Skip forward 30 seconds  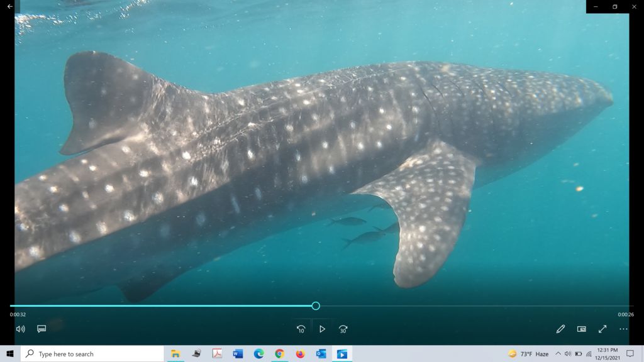coord(343,329)
